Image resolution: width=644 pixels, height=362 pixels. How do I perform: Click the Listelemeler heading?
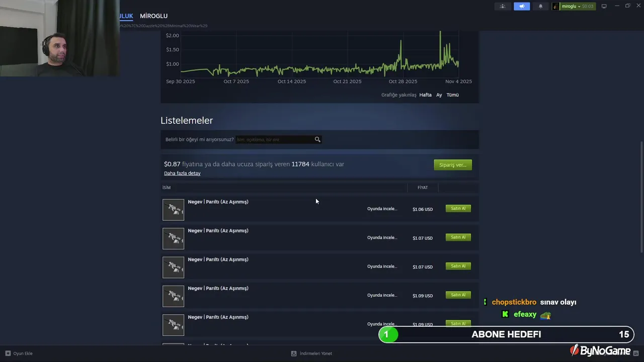(x=187, y=120)
